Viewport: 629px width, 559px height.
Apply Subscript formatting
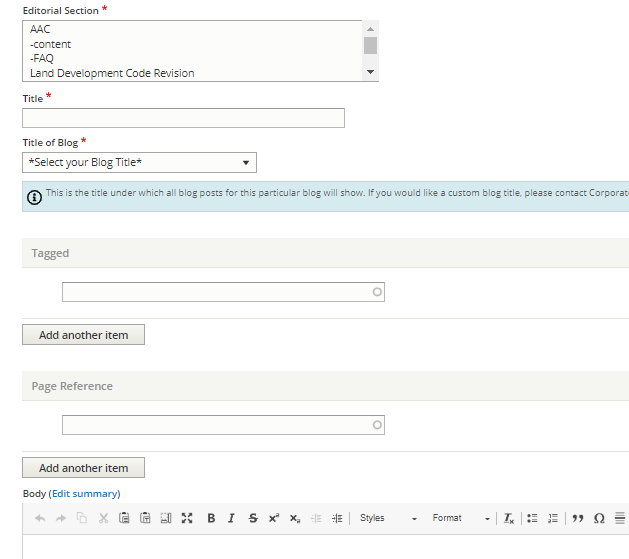(x=295, y=518)
